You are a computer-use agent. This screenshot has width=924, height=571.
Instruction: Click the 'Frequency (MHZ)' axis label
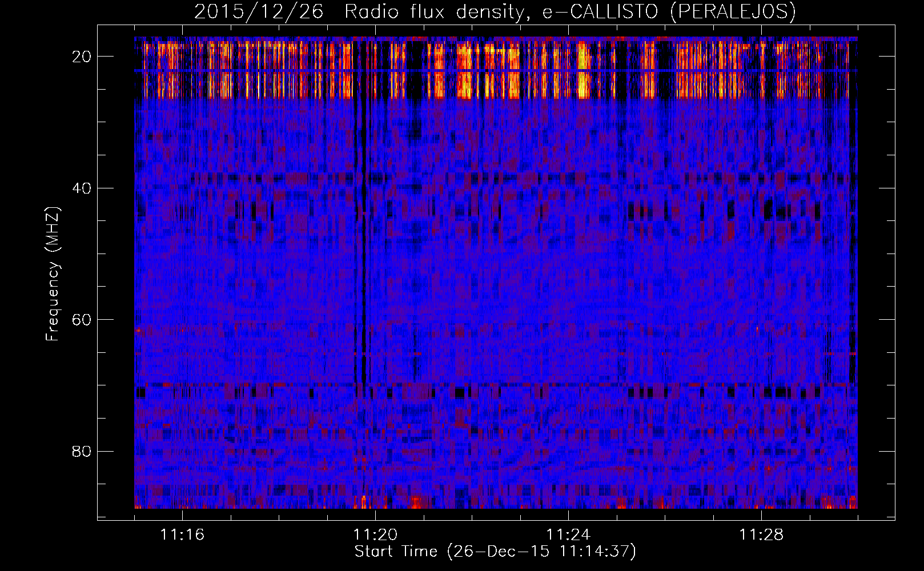[x=53, y=274]
